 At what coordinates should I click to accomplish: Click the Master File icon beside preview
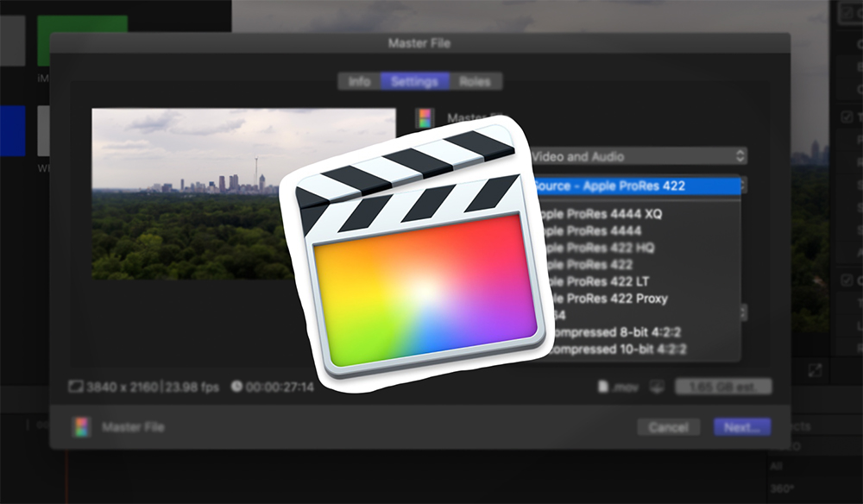424,118
